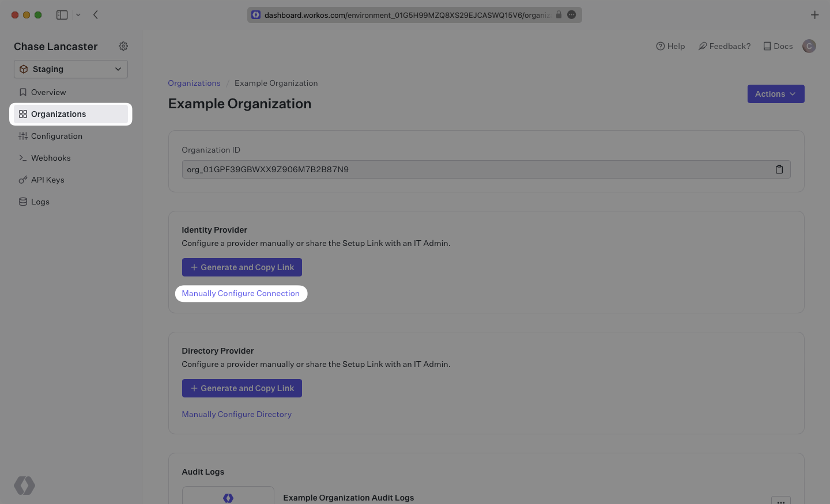
Task: Expand the audit logs overflow menu
Action: click(x=781, y=501)
